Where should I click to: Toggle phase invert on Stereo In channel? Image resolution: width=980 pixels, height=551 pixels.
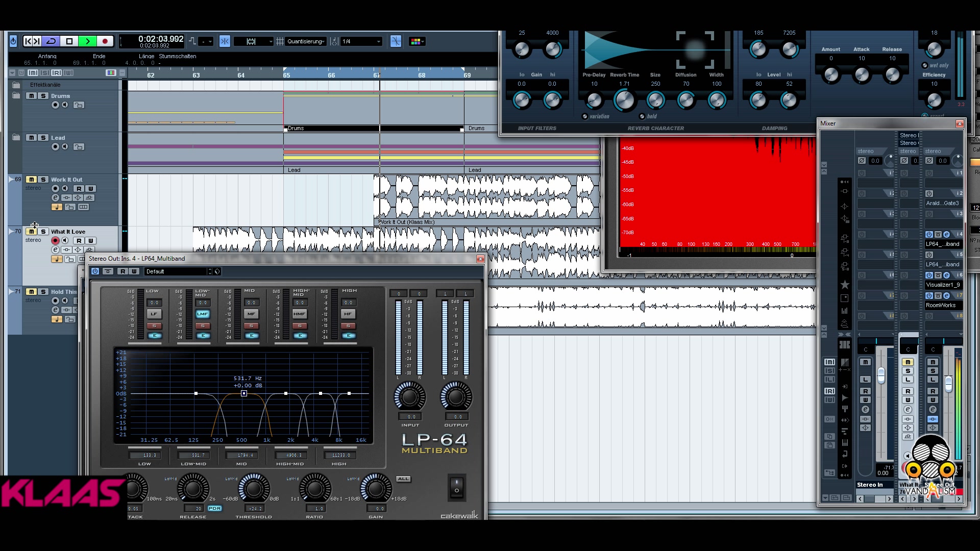(862, 161)
